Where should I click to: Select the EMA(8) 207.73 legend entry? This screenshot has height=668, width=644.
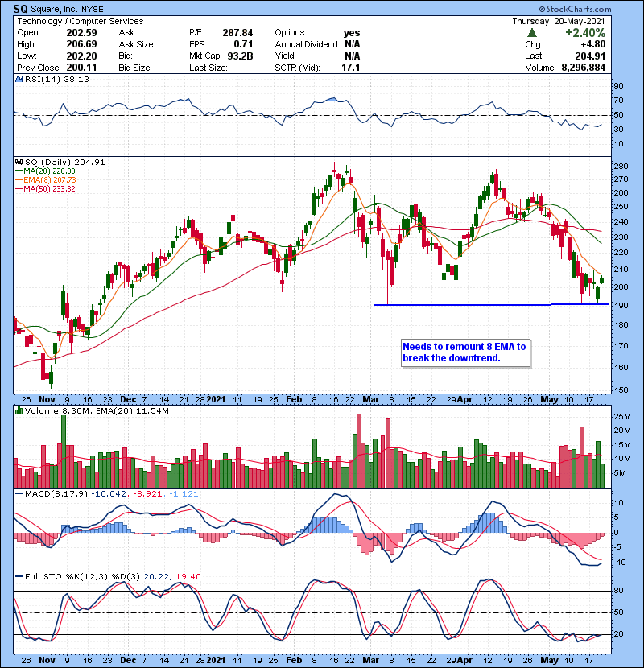pos(46,180)
